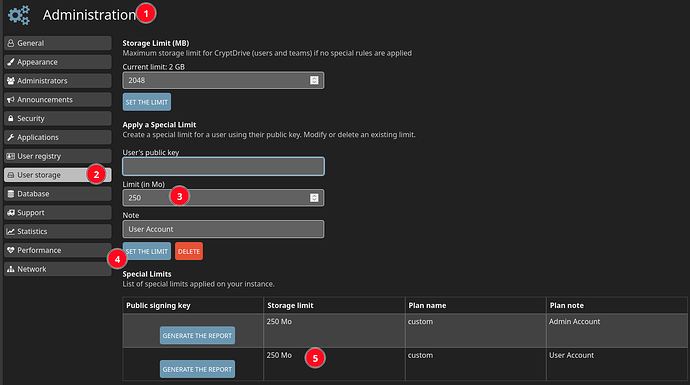Viewport: 690px width, 385px height.
Task: Focus the User's public key field
Action: pos(223,166)
